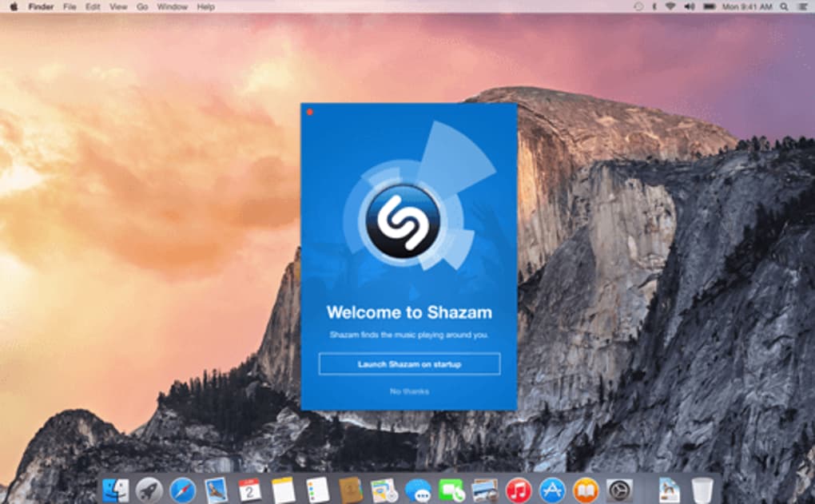Image resolution: width=815 pixels, height=504 pixels.
Task: Open the volume control in menu bar
Action: click(690, 6)
